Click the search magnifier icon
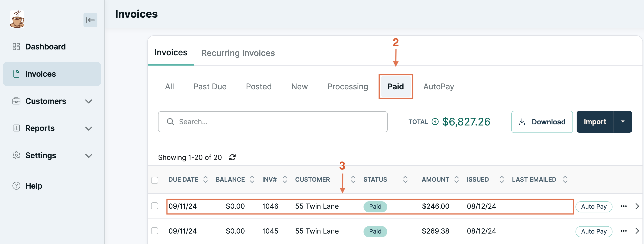This screenshot has height=244, width=644. (x=170, y=122)
